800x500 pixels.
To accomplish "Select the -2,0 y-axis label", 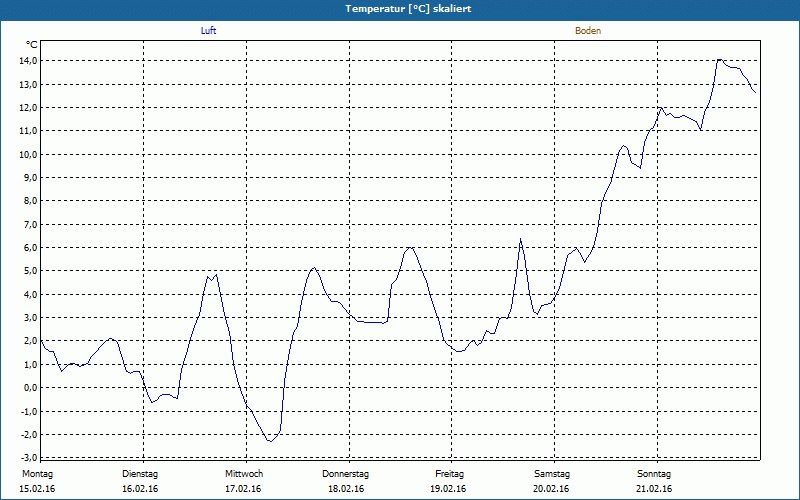I will (29, 434).
